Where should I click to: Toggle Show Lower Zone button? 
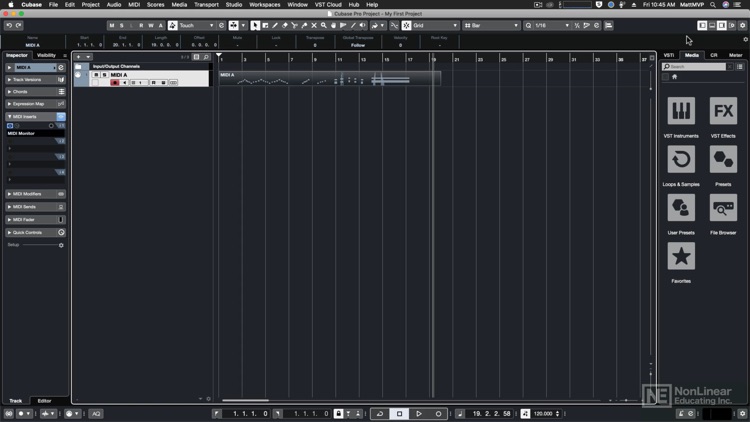pyautogui.click(x=712, y=25)
